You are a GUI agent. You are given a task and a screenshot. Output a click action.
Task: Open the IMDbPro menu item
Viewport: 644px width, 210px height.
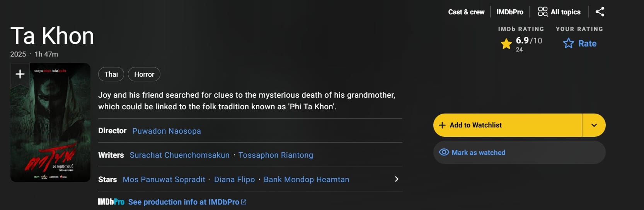click(x=510, y=12)
